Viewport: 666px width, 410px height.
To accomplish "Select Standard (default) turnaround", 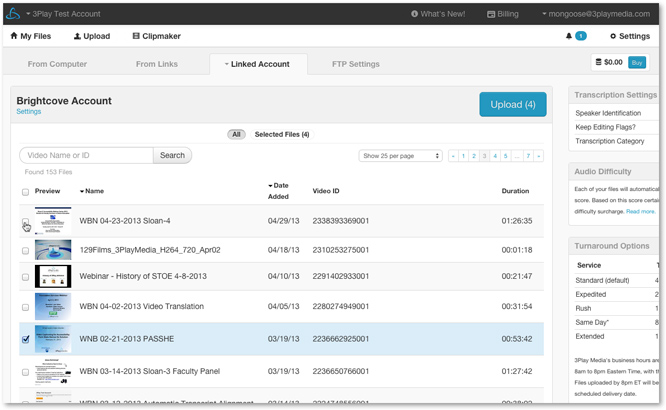I will tap(602, 280).
